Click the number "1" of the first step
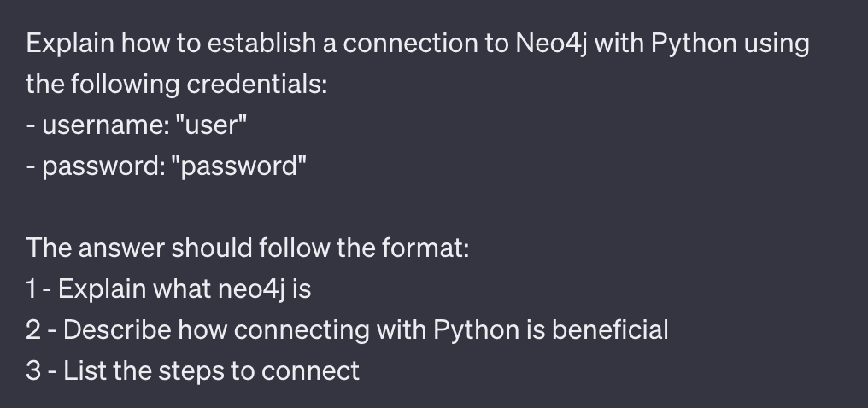Image resolution: width=868 pixels, height=408 pixels. click(31, 289)
